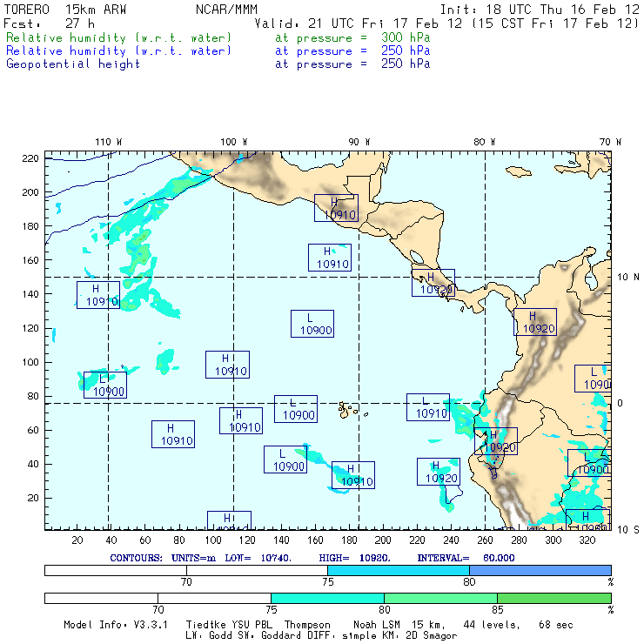
Task: Click the 'HIGH= 10920.' contour value
Action: (x=354, y=558)
